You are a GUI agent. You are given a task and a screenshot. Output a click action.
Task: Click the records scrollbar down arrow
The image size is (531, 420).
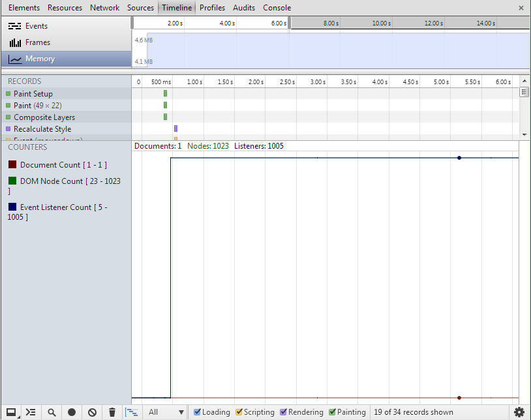pyautogui.click(x=524, y=135)
